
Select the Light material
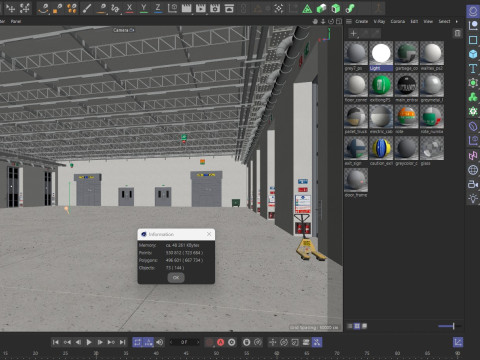(381, 56)
